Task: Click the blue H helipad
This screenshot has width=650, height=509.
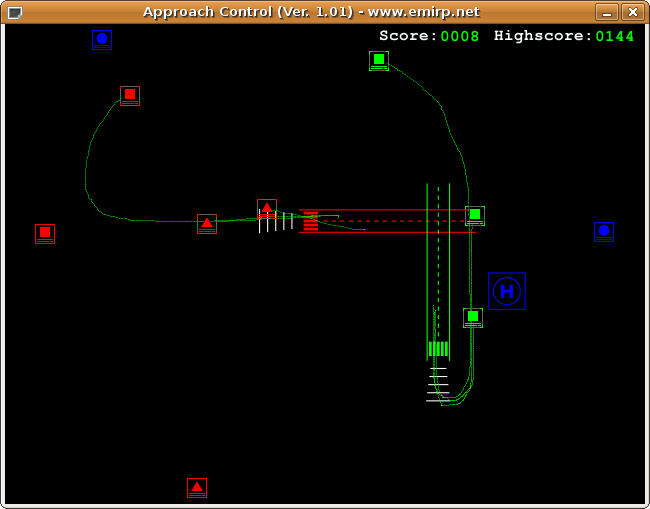Action: [x=507, y=291]
